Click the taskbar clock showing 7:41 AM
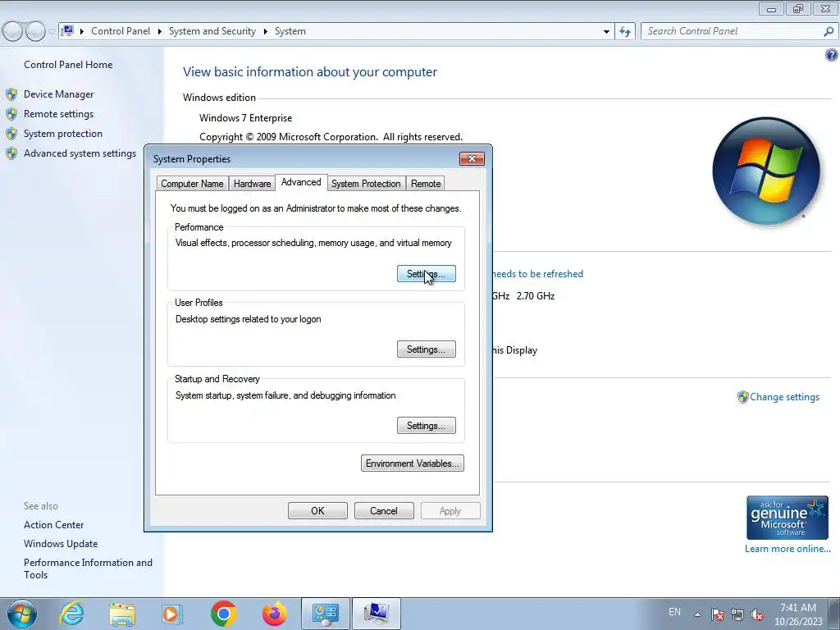Image resolution: width=840 pixels, height=630 pixels. pyautogui.click(x=798, y=614)
